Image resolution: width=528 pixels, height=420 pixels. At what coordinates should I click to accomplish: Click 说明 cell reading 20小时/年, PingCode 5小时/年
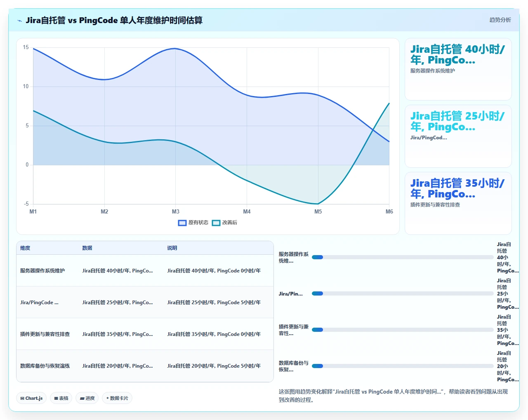[214, 366]
